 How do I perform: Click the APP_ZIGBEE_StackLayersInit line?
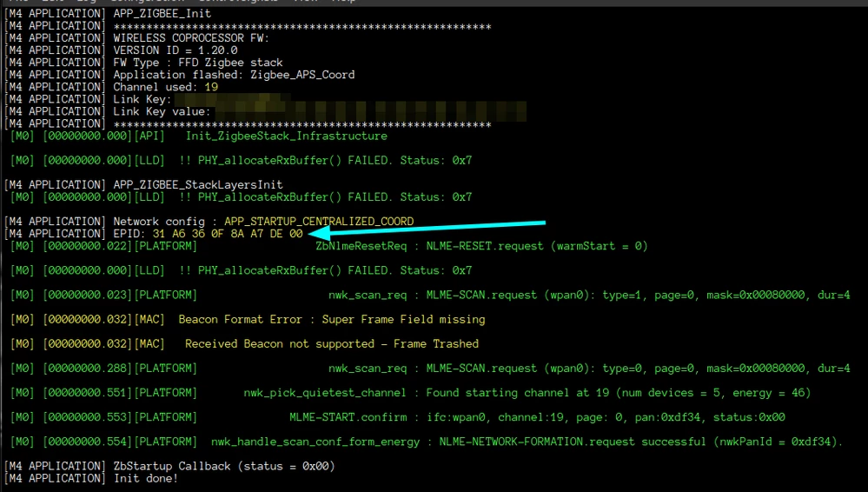(143, 184)
